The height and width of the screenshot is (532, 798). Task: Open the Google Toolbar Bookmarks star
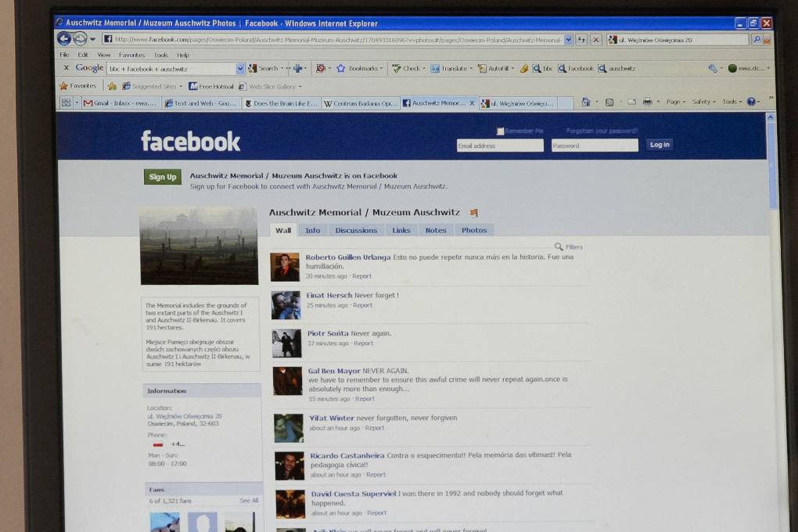click(x=340, y=68)
